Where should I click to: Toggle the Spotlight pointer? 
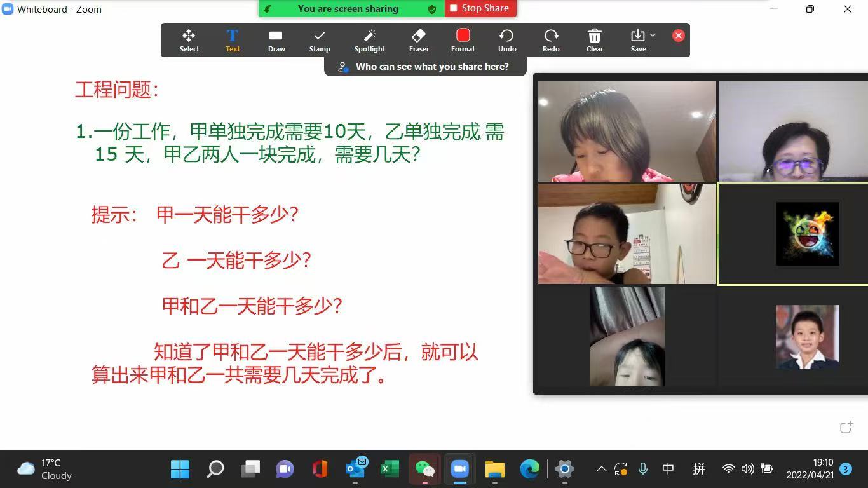click(369, 39)
